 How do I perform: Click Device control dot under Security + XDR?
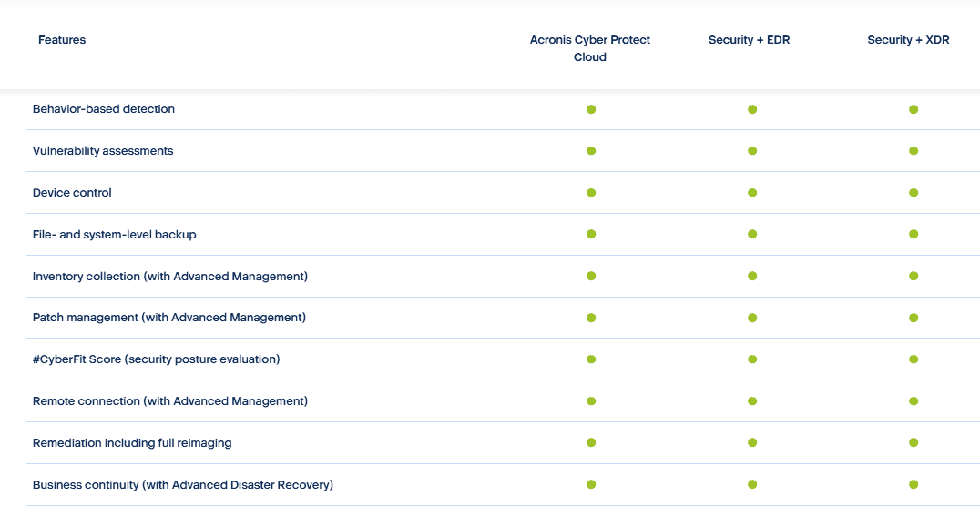914,192
